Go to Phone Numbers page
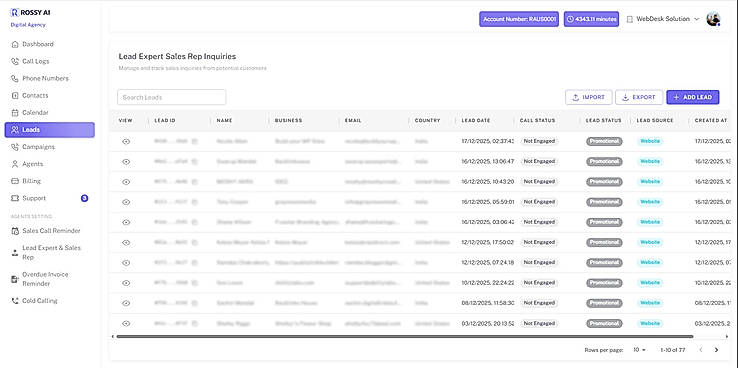The height and width of the screenshot is (368, 738). tap(45, 78)
